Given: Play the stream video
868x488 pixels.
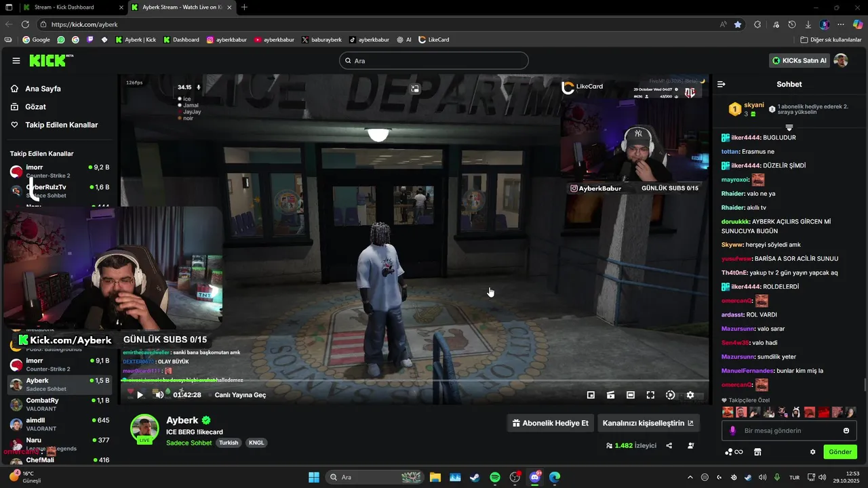Looking at the screenshot, I should tap(140, 394).
